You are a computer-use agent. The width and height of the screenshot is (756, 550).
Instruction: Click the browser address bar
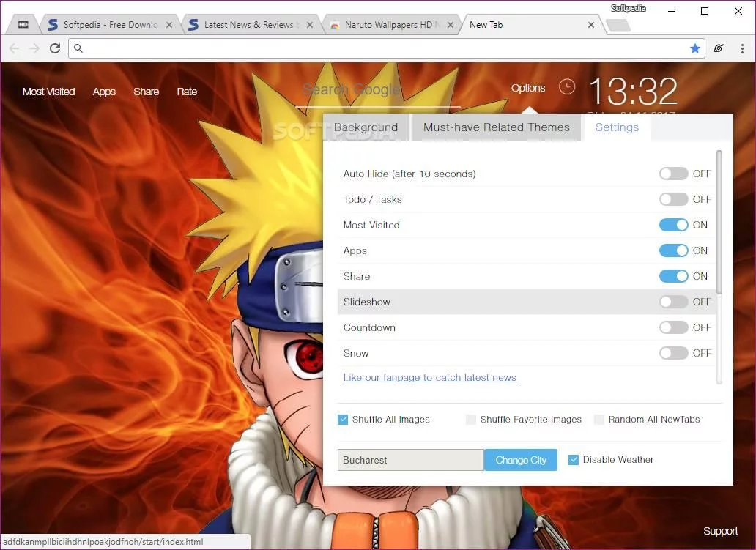386,48
